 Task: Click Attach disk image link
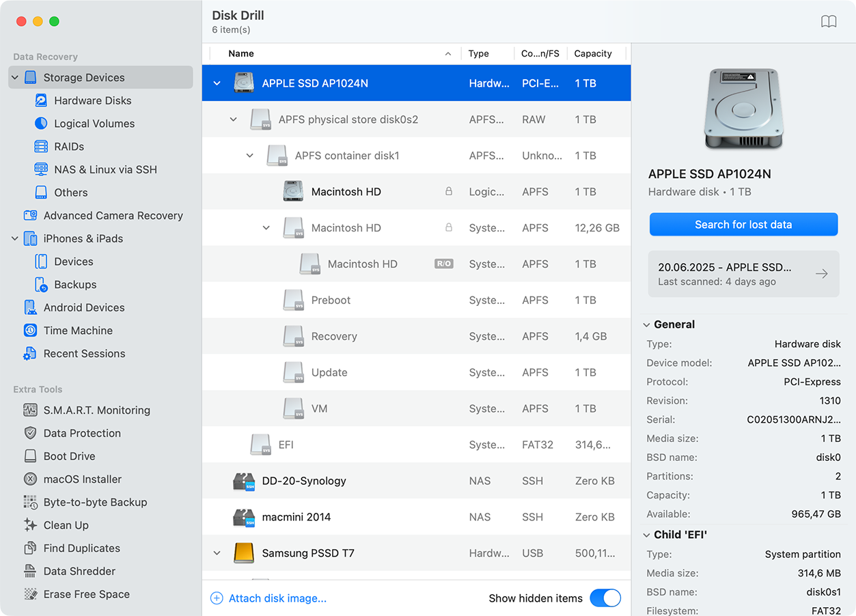(277, 598)
